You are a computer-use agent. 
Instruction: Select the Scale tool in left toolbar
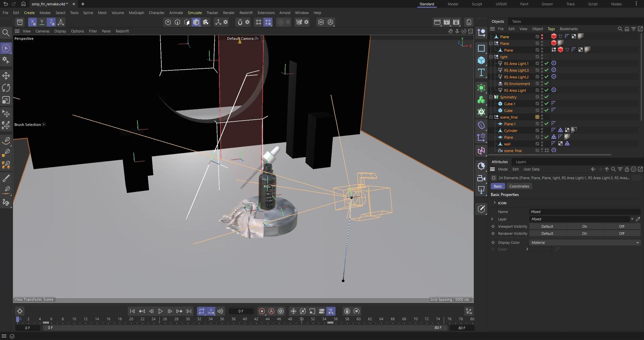point(6,100)
